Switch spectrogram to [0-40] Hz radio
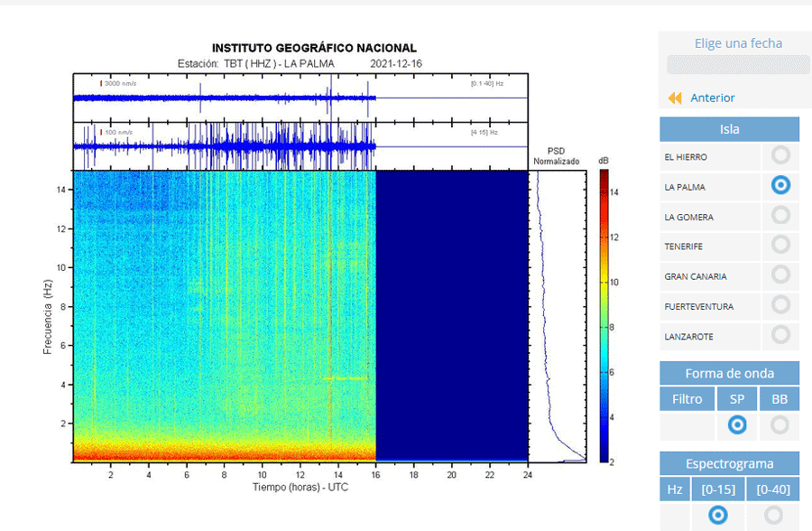812x531 pixels. [773, 515]
